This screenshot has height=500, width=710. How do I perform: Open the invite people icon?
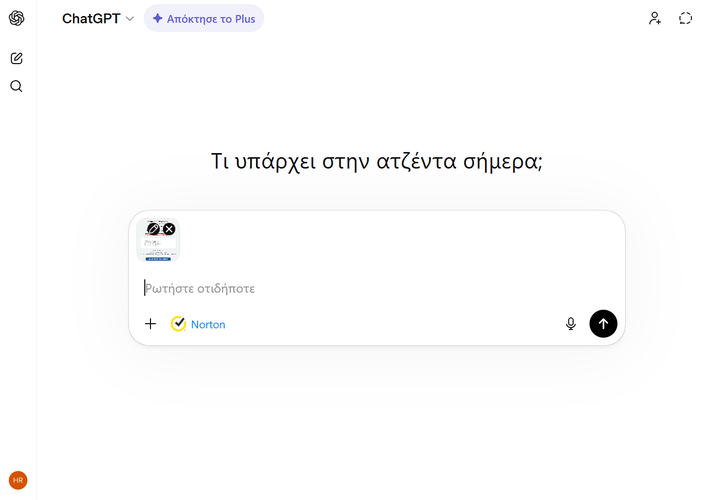click(655, 18)
